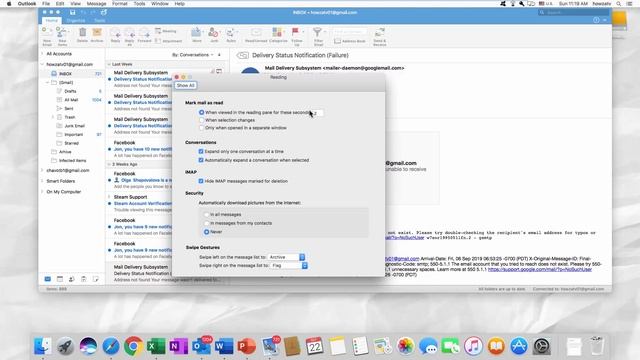Switch to Tasks view at sidebar bottom
The image size is (640, 360).
[x=83, y=279]
